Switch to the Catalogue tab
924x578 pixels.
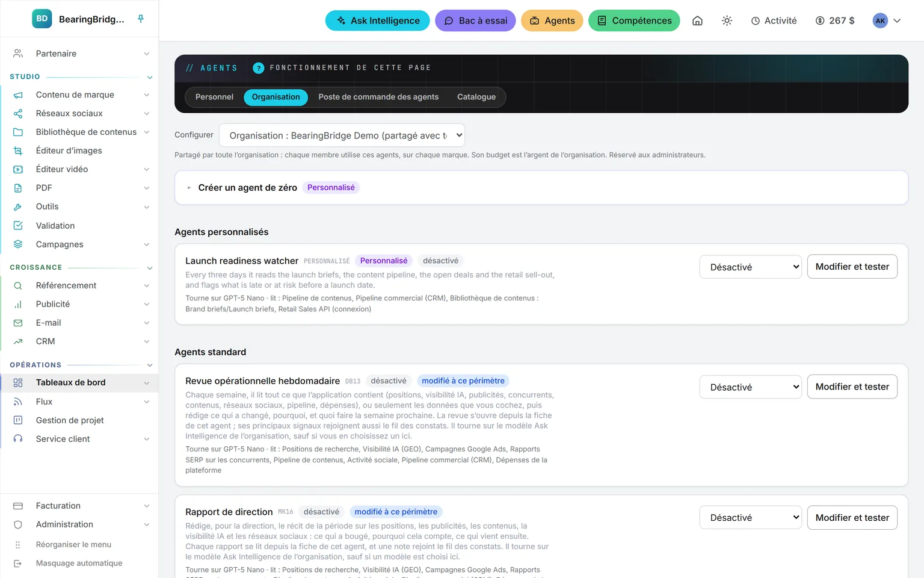(x=476, y=97)
